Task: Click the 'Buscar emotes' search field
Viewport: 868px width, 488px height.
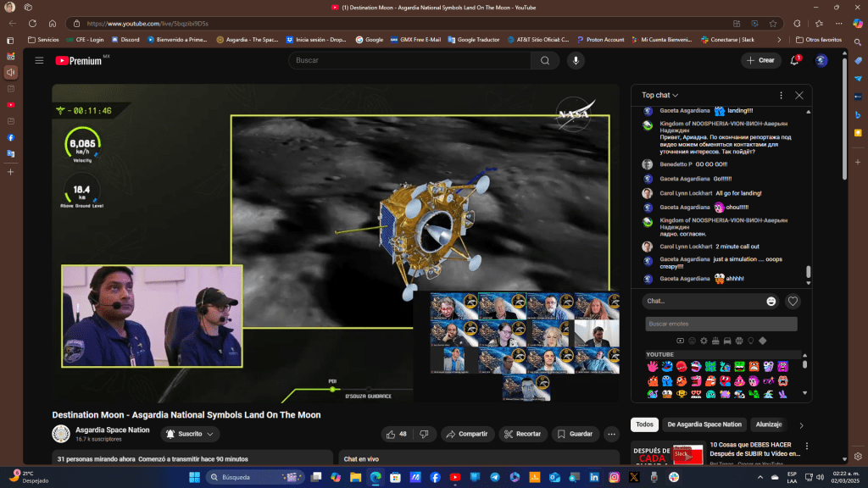Action: pyautogui.click(x=721, y=324)
